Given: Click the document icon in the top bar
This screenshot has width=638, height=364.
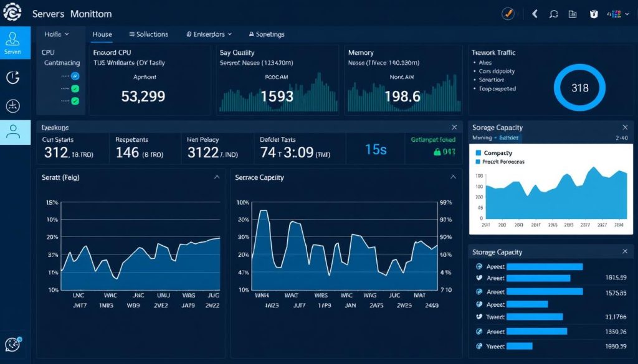Looking at the screenshot, I should pos(573,12).
